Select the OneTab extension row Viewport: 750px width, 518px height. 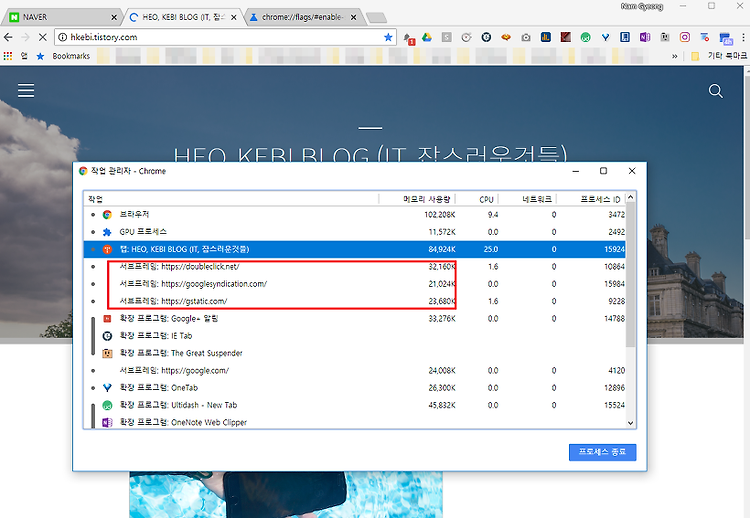pyautogui.click(x=354, y=387)
